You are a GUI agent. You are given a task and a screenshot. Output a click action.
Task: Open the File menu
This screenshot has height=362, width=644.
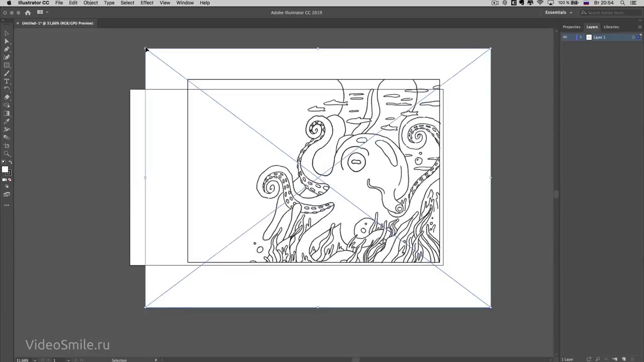(x=59, y=3)
